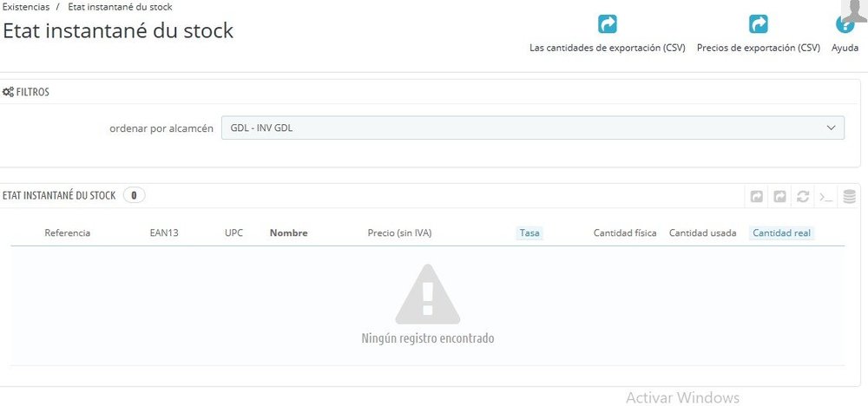This screenshot has height=406, width=868.
Task: Click the UPC column header
Action: 233,232
